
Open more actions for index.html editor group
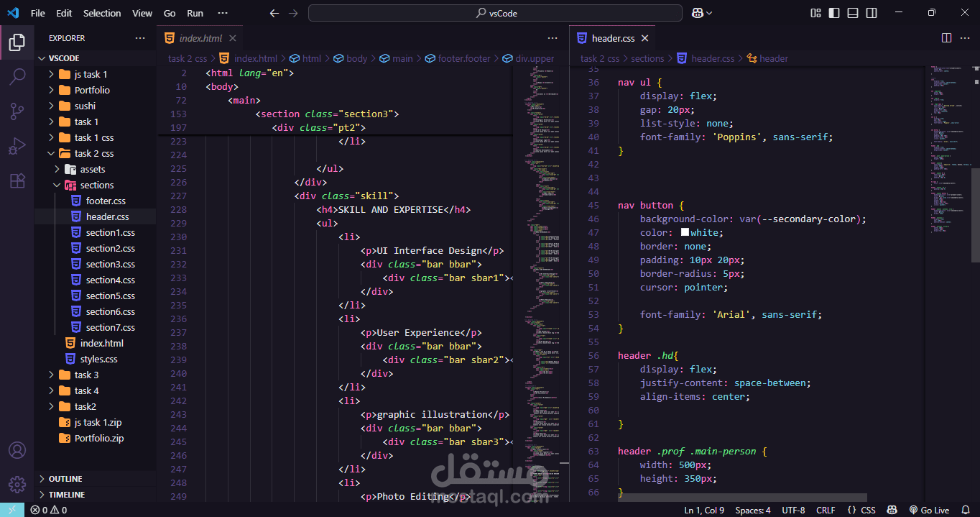click(x=553, y=38)
